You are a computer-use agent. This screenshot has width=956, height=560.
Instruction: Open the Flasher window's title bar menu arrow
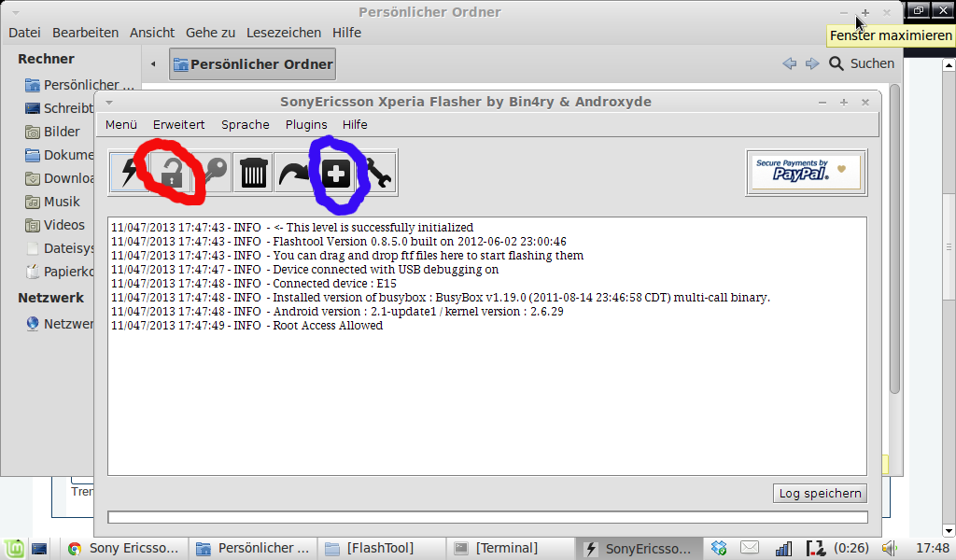pos(109,102)
